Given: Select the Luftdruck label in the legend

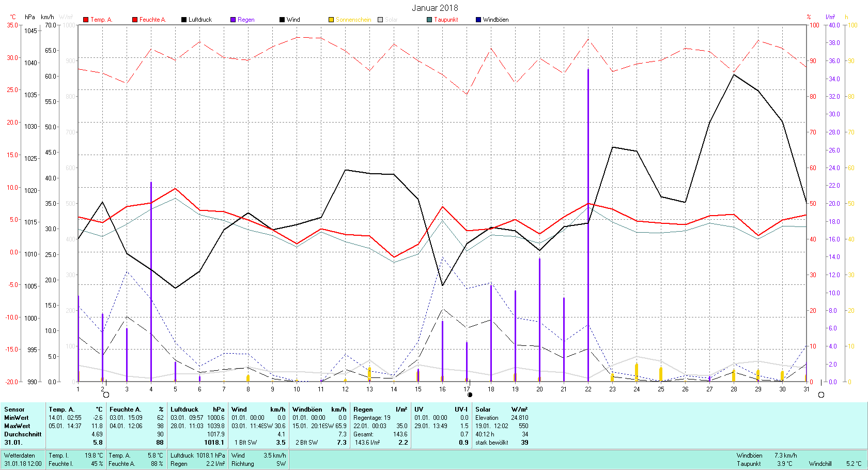Looking at the screenshot, I should (200, 20).
